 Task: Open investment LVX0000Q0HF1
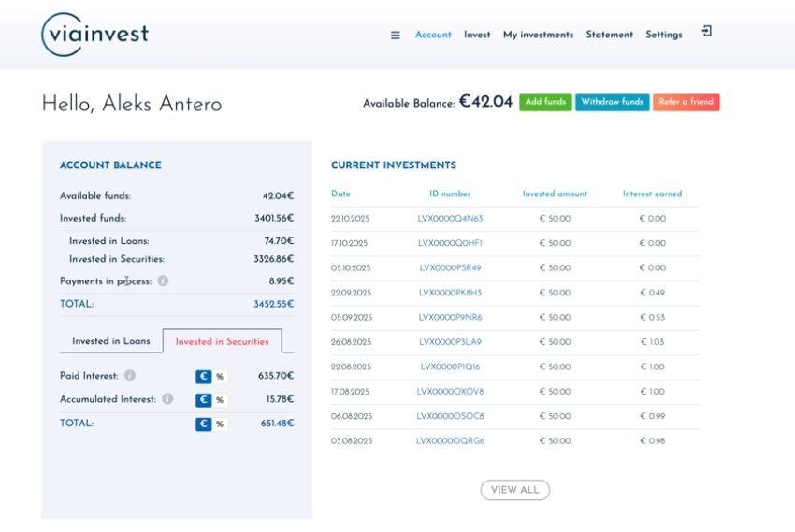point(450,243)
